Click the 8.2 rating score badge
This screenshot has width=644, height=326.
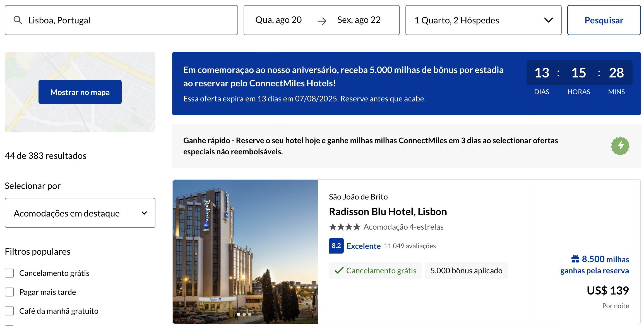[336, 246]
